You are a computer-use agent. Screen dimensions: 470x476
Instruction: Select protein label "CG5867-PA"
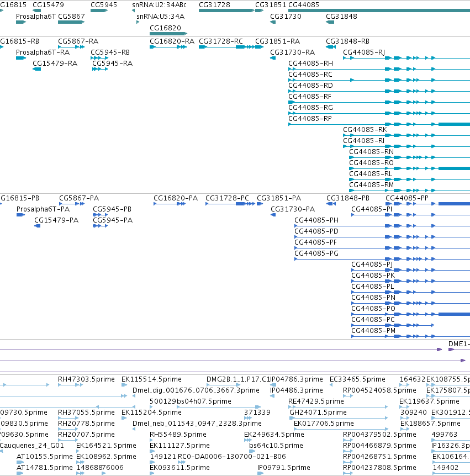click(79, 198)
